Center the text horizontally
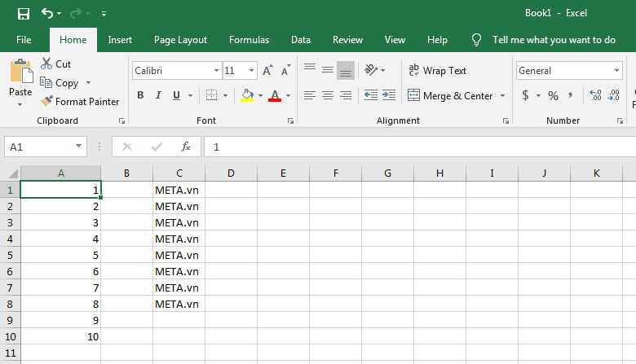Viewport: 636px width, 364px height. click(328, 95)
